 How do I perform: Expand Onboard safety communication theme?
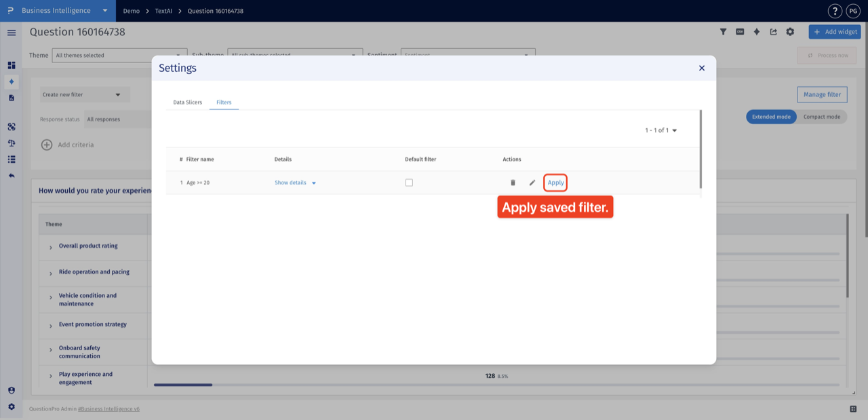[51, 350]
